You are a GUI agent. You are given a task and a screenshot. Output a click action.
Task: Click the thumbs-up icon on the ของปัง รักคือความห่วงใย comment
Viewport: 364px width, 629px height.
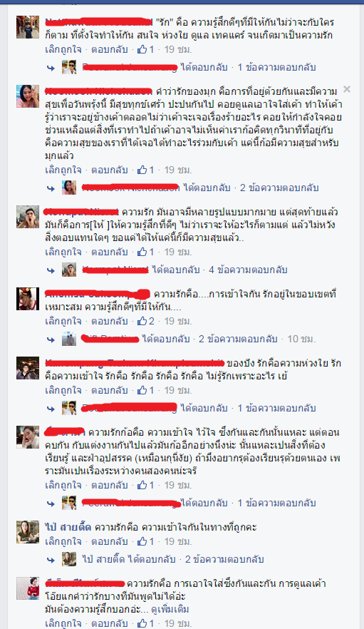click(x=142, y=390)
